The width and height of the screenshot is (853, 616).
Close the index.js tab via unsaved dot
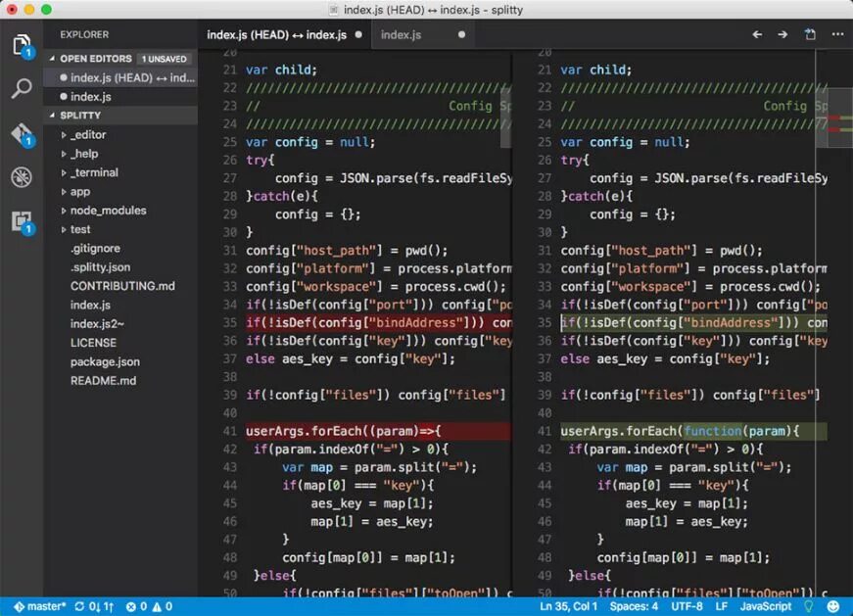pyautogui.click(x=461, y=35)
